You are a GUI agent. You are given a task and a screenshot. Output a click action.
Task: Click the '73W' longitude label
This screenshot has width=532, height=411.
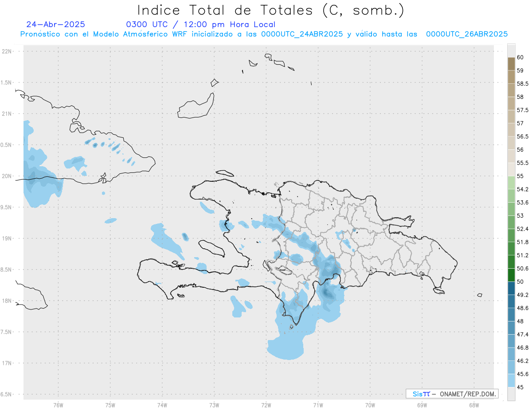point(214,405)
